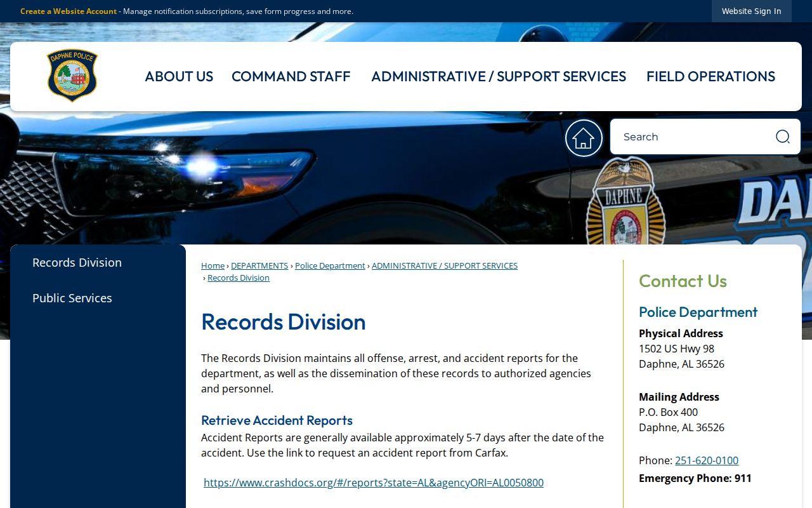This screenshot has height=508, width=812.
Task: Click the Mailing Address label
Action: tap(679, 397)
